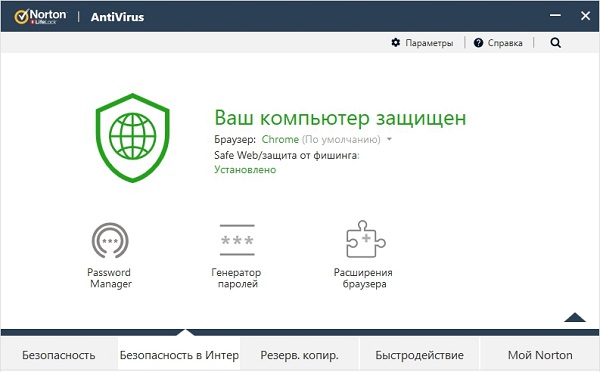Click the Norton LifeLock logo
Screen dimensions: 600x372
41,16
